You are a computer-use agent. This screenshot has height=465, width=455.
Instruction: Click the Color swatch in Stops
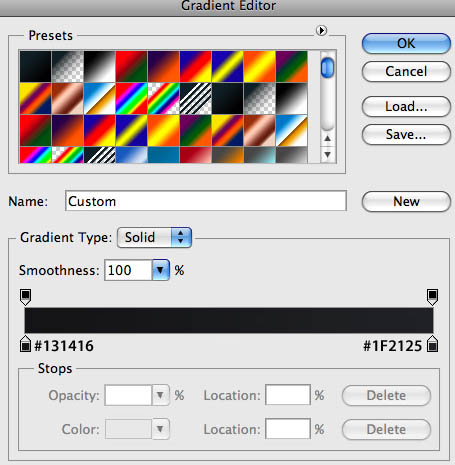pyautogui.click(x=128, y=429)
